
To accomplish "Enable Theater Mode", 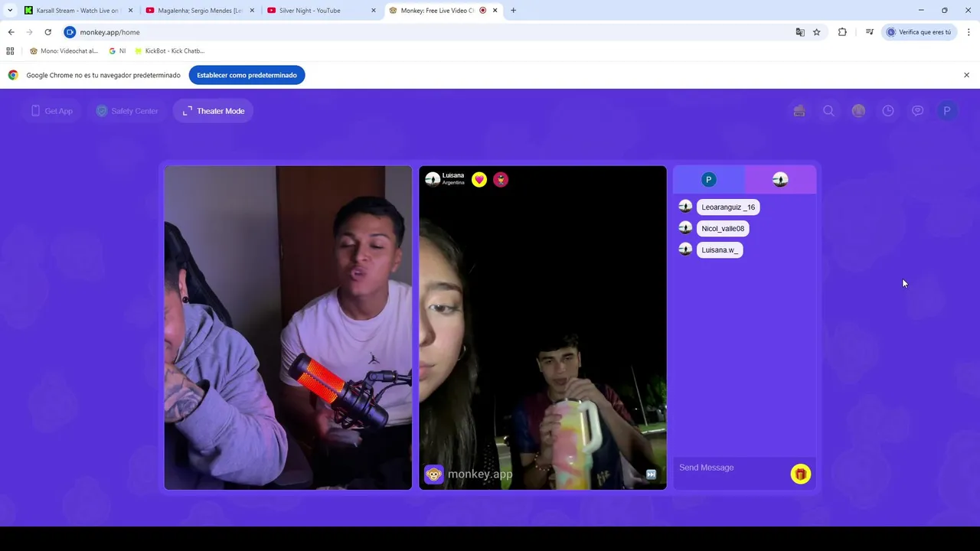I will click(214, 111).
